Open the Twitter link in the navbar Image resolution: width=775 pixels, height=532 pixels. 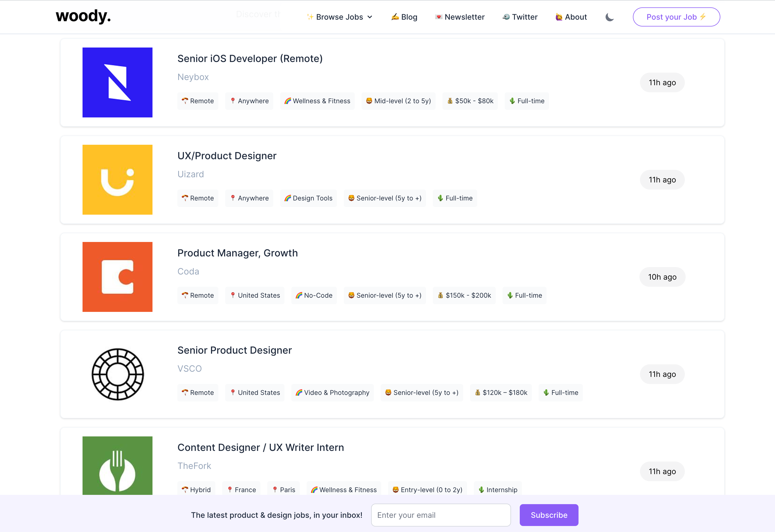[x=520, y=17]
